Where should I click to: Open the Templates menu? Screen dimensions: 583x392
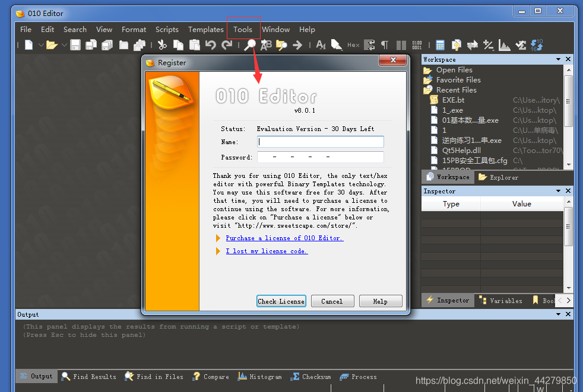pos(206,29)
